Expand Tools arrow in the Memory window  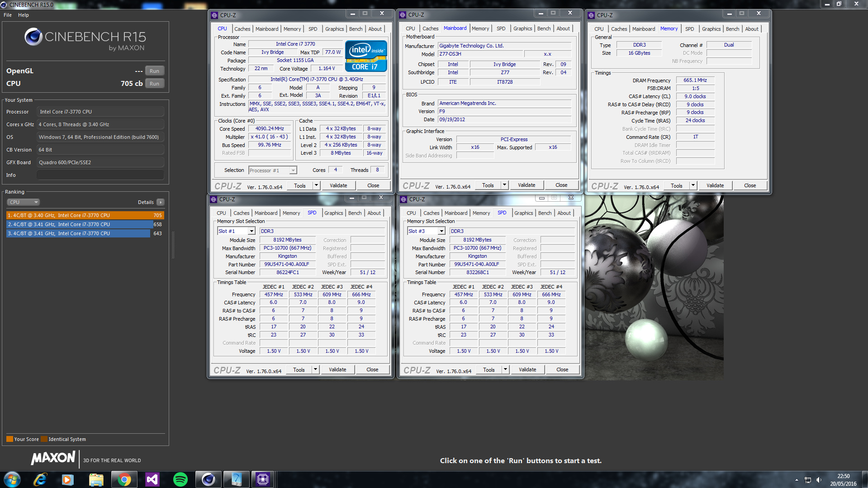(x=693, y=185)
